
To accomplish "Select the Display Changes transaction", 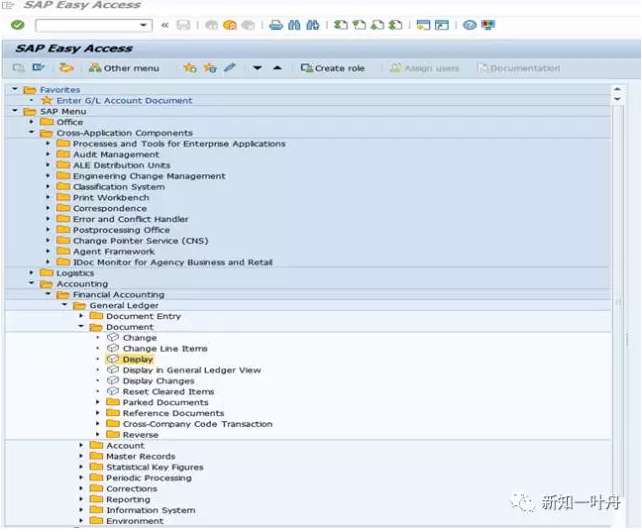I will (x=158, y=381).
